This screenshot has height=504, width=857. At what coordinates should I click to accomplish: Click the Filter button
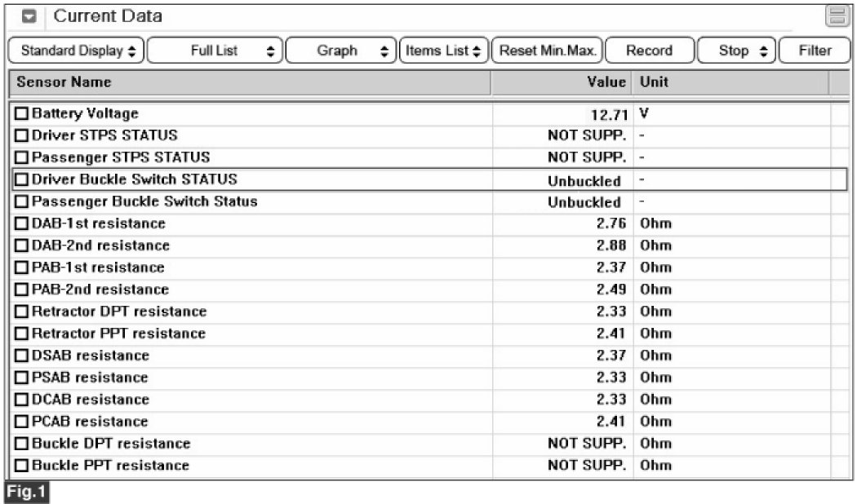pyautogui.click(x=815, y=51)
